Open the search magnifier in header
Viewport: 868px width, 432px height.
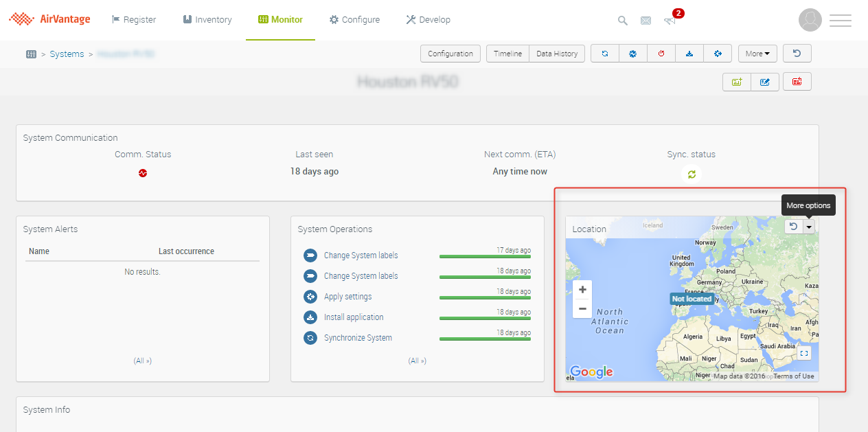point(623,21)
